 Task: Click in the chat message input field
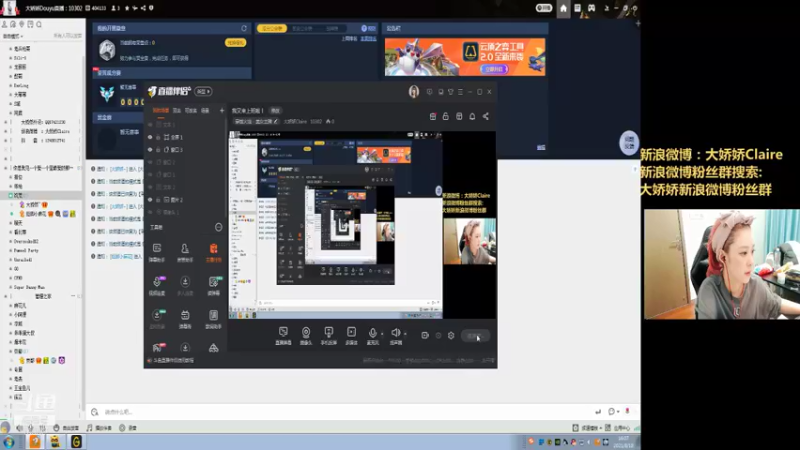point(347,412)
